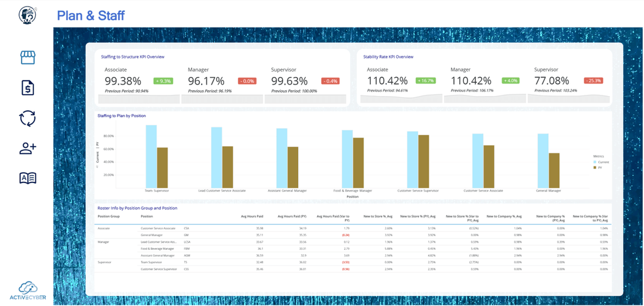Click the Supervisor 77.08% stability KPI value
644x306 pixels.
coord(552,81)
